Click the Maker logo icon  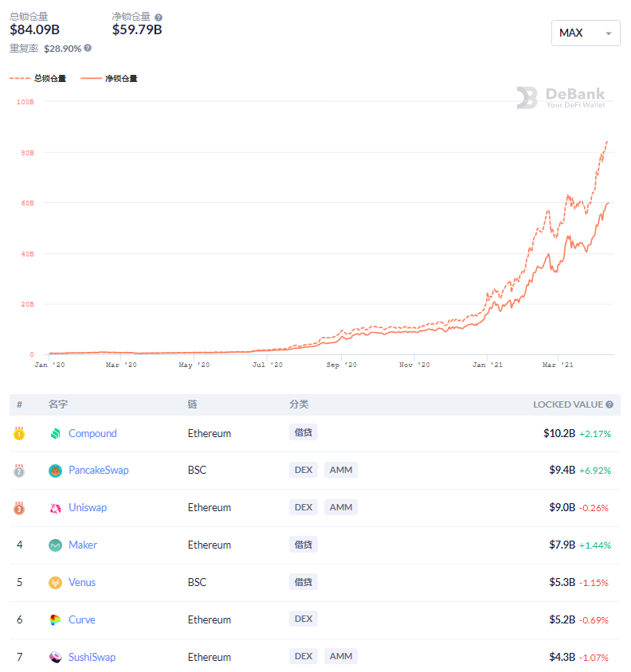(x=55, y=545)
